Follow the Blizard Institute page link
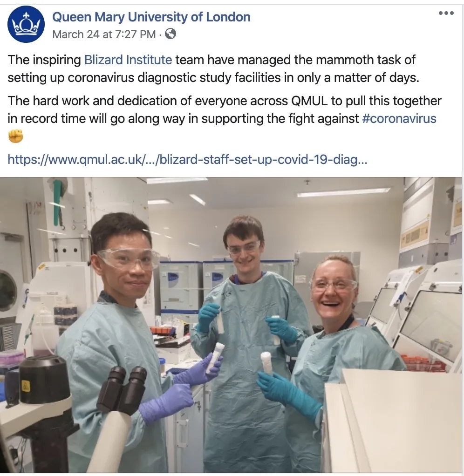The image size is (464, 476). [128, 60]
